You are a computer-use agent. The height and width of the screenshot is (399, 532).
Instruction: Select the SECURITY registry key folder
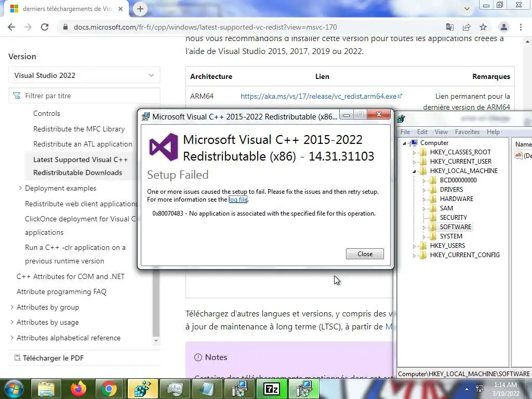pos(433,218)
